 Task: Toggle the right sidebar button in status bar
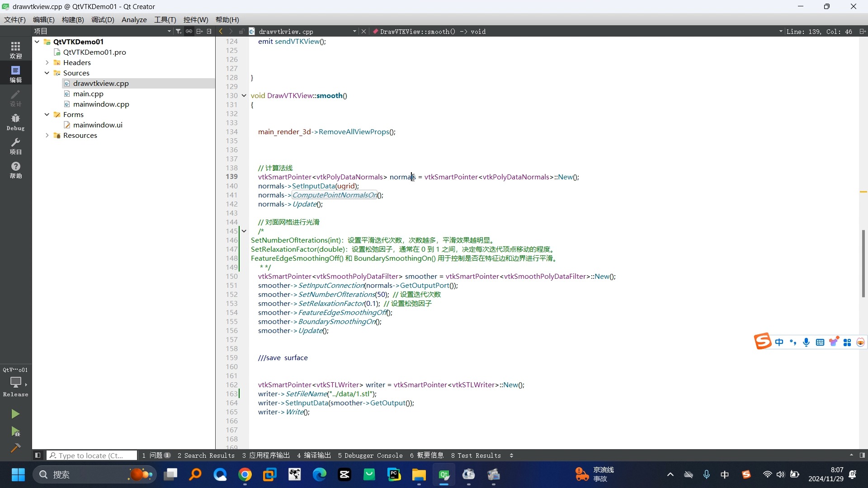point(862,455)
